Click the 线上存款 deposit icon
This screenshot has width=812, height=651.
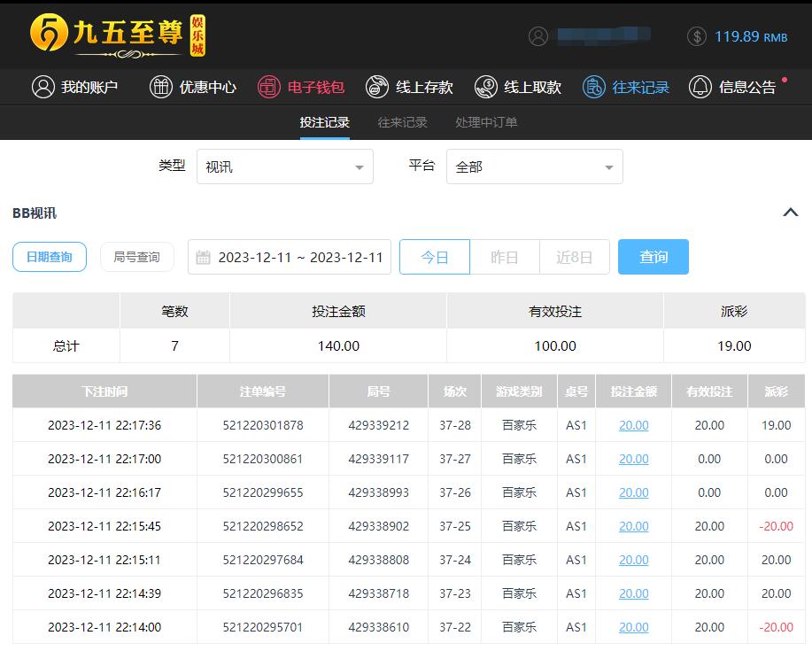click(x=377, y=87)
